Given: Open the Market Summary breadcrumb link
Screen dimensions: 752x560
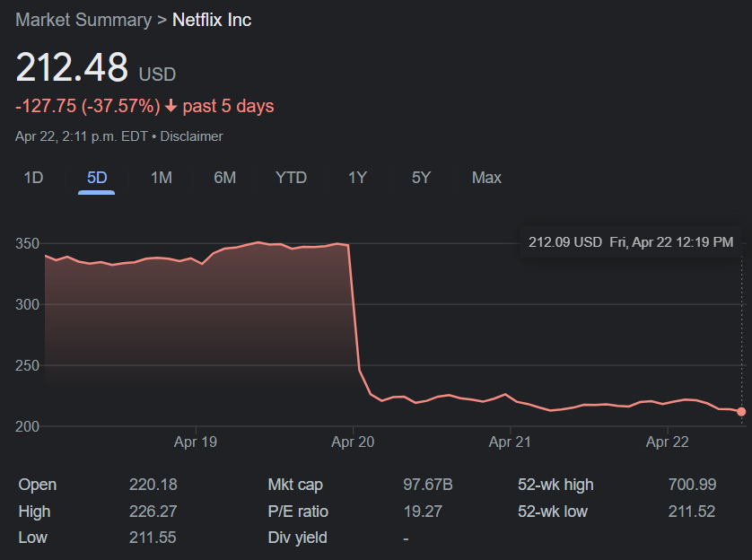Looking at the screenshot, I should click(x=83, y=20).
